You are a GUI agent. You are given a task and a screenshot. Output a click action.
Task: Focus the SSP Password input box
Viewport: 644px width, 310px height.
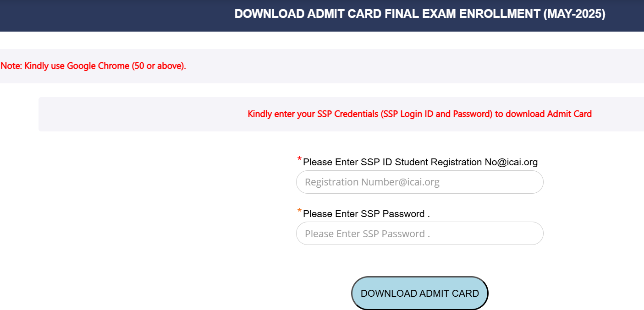point(419,234)
